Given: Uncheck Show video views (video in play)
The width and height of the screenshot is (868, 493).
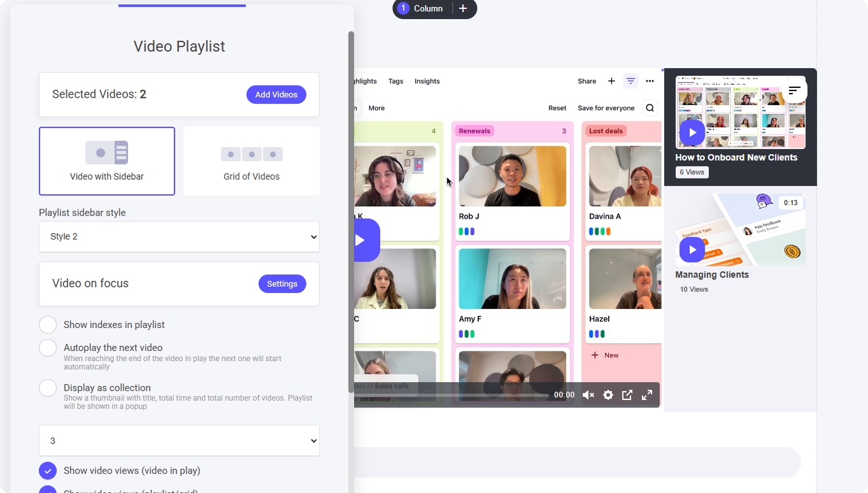Looking at the screenshot, I should 48,471.
